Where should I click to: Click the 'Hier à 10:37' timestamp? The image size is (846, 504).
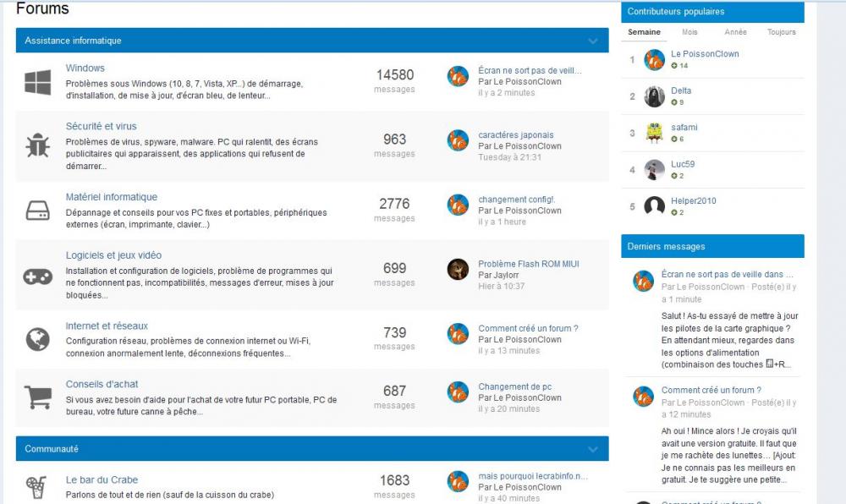click(501, 286)
